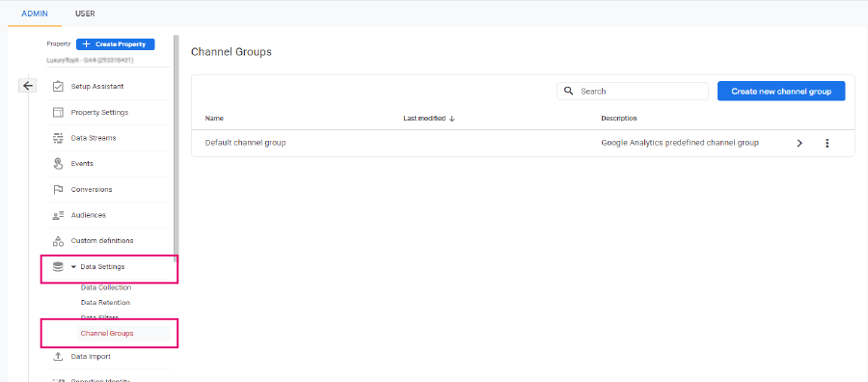
Task: Click the Description column header
Action: click(x=619, y=119)
